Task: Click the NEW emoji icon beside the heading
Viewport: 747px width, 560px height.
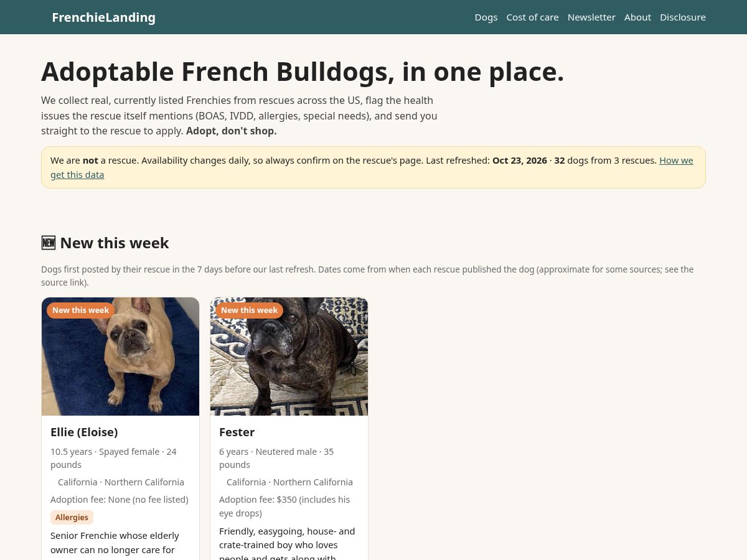Action: [x=49, y=243]
